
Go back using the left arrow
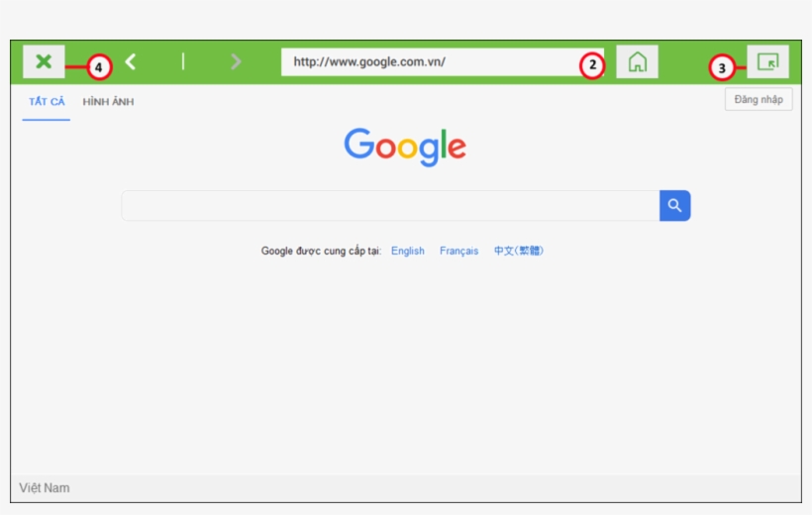pyautogui.click(x=131, y=61)
